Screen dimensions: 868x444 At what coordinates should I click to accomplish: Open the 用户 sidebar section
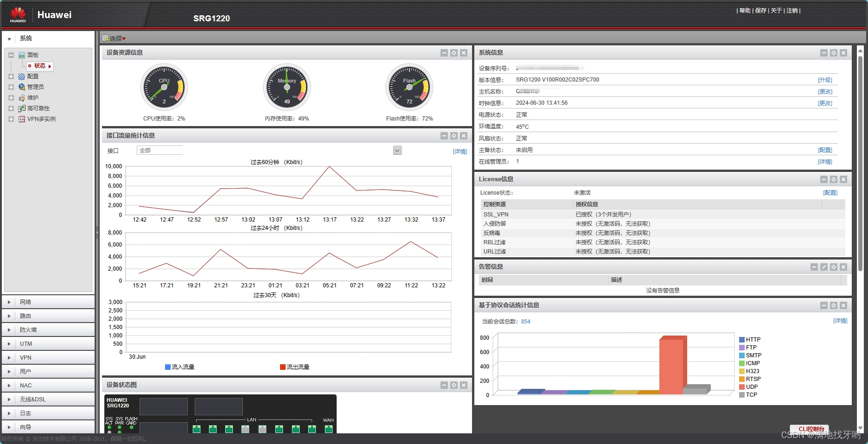pyautogui.click(x=48, y=372)
